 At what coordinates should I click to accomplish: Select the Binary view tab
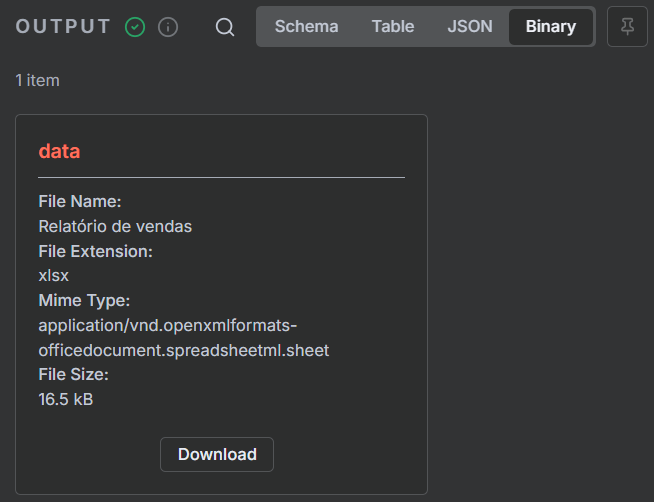[x=551, y=26]
